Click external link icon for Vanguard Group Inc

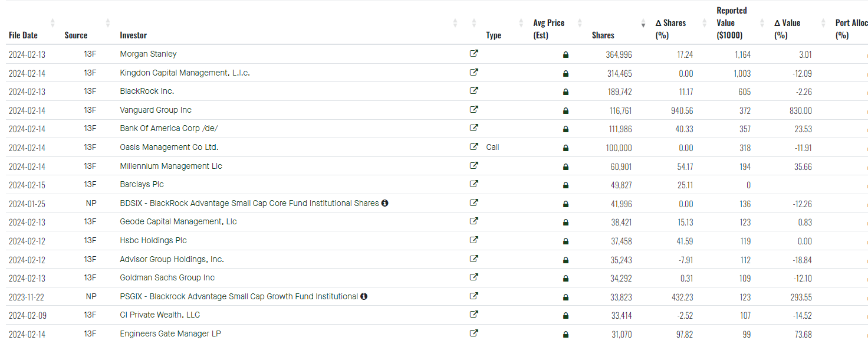pyautogui.click(x=474, y=110)
